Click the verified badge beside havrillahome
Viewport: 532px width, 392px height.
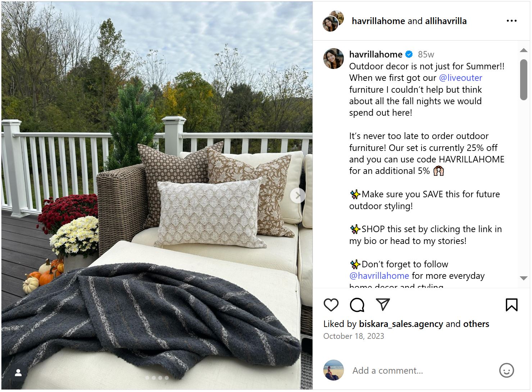pos(409,54)
